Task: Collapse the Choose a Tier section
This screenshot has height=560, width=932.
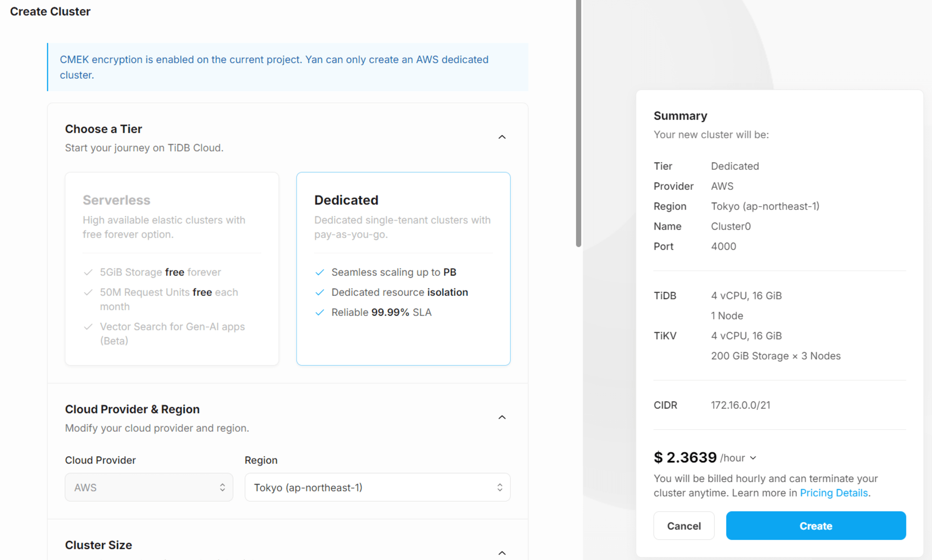Action: [502, 137]
